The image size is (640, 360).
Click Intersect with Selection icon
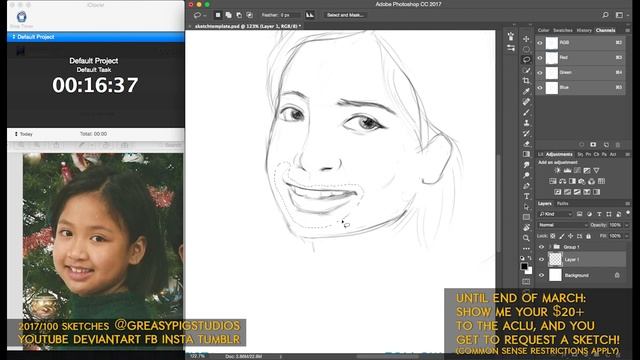pos(249,15)
